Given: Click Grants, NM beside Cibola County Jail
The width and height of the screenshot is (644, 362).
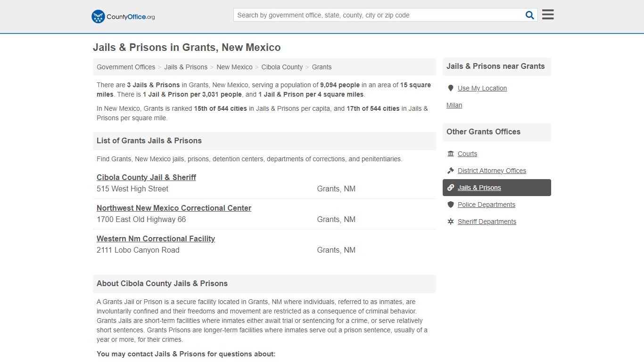Looking at the screenshot, I should pos(336,189).
